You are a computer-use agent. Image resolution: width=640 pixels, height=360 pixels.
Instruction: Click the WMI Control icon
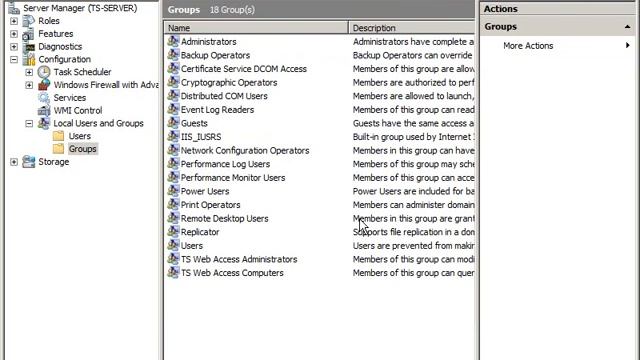coord(44,111)
